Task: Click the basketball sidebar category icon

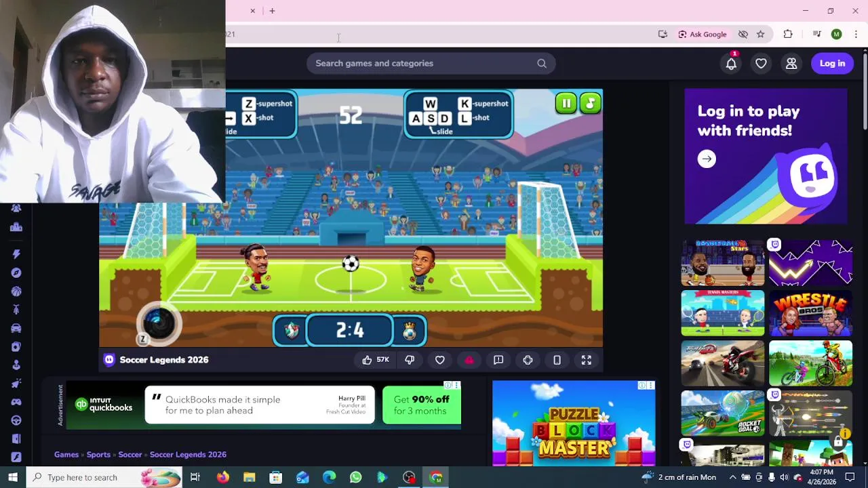Action: (x=16, y=291)
